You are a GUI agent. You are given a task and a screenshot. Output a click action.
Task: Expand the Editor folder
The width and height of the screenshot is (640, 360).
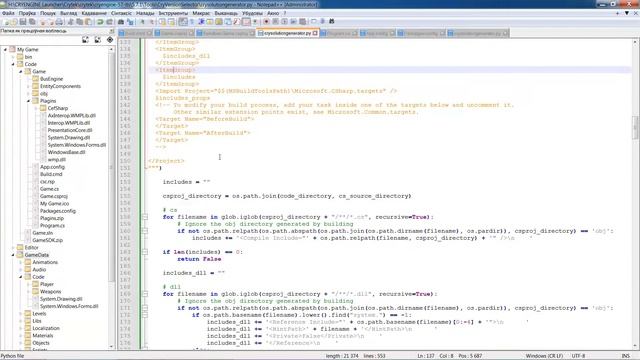(x=13, y=247)
